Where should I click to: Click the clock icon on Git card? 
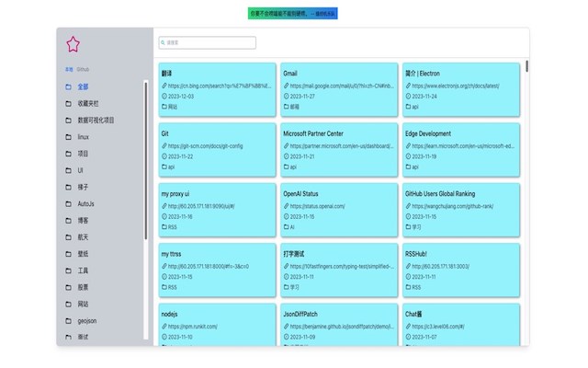click(164, 156)
